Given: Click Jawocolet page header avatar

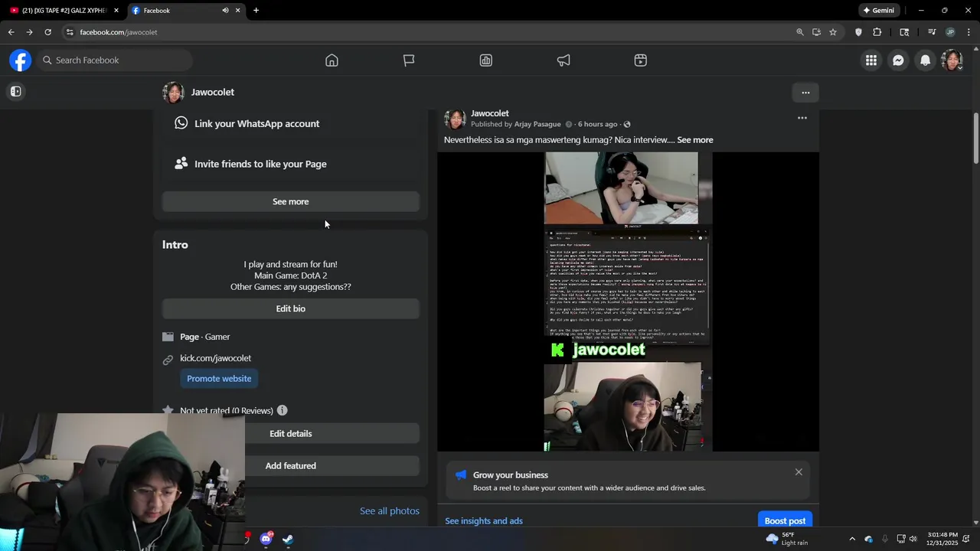Looking at the screenshot, I should (x=173, y=93).
